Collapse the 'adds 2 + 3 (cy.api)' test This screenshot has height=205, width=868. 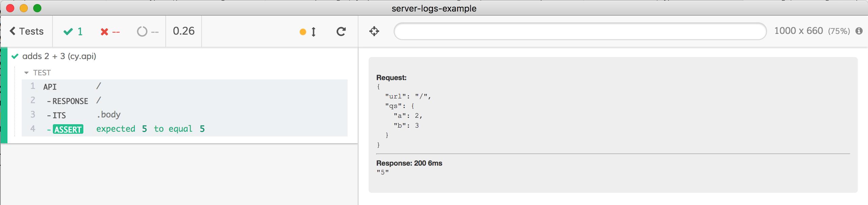[x=59, y=56]
